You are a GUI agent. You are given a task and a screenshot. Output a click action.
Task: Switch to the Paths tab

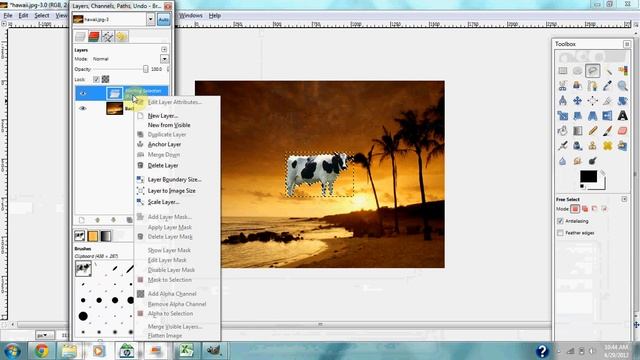[108, 37]
